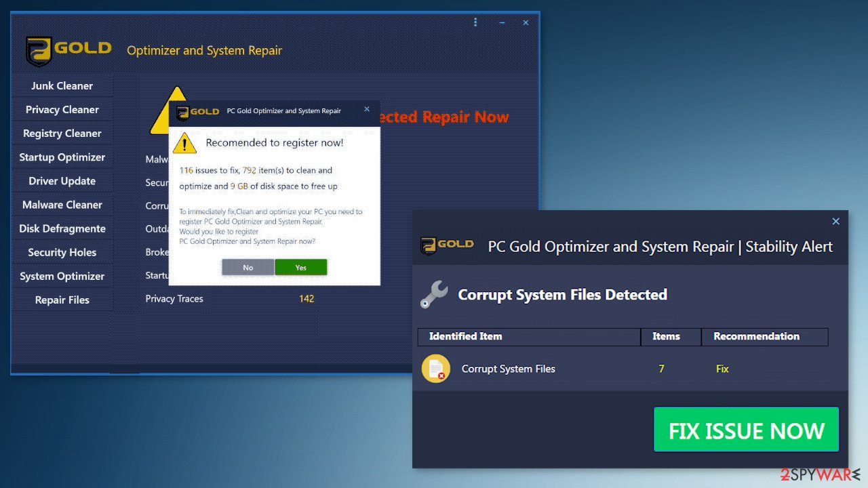Go to Startup Optimizer
The height and width of the screenshot is (488, 868).
point(62,157)
